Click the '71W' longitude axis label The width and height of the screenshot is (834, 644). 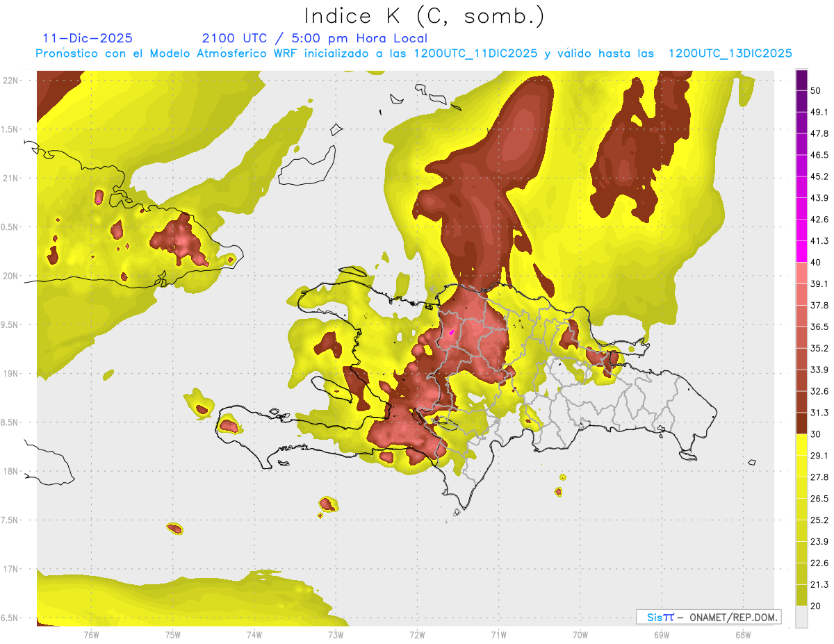[x=498, y=634]
